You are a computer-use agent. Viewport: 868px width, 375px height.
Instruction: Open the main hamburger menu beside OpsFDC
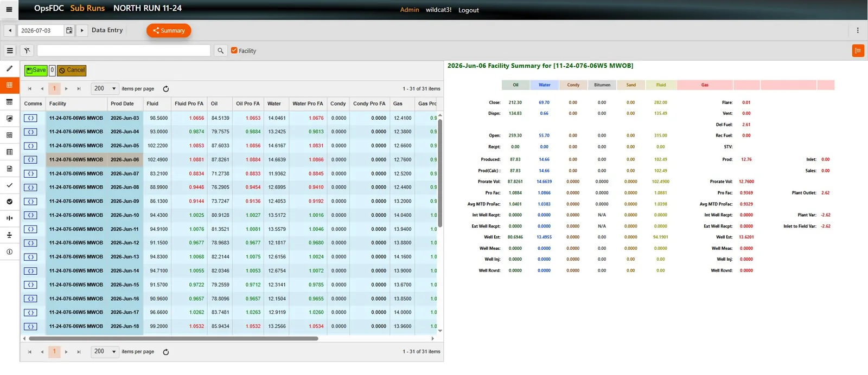tap(9, 9)
